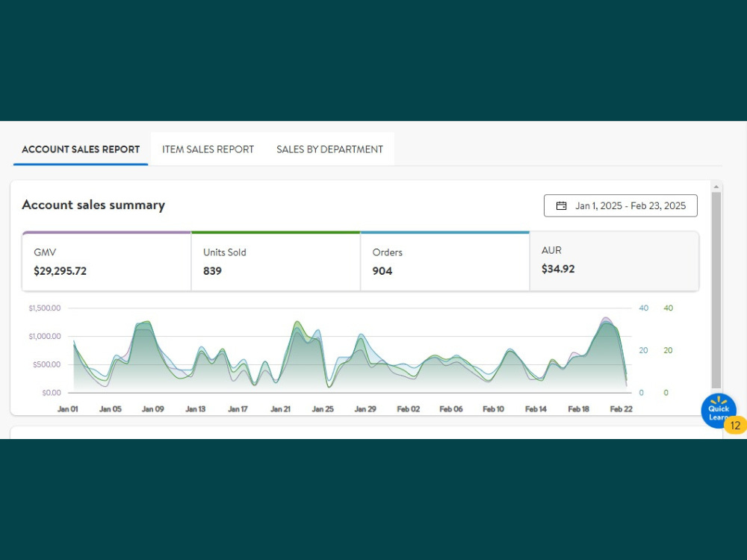Click the $1,500.00 y-axis label
This screenshot has width=747, height=560.
(45, 308)
